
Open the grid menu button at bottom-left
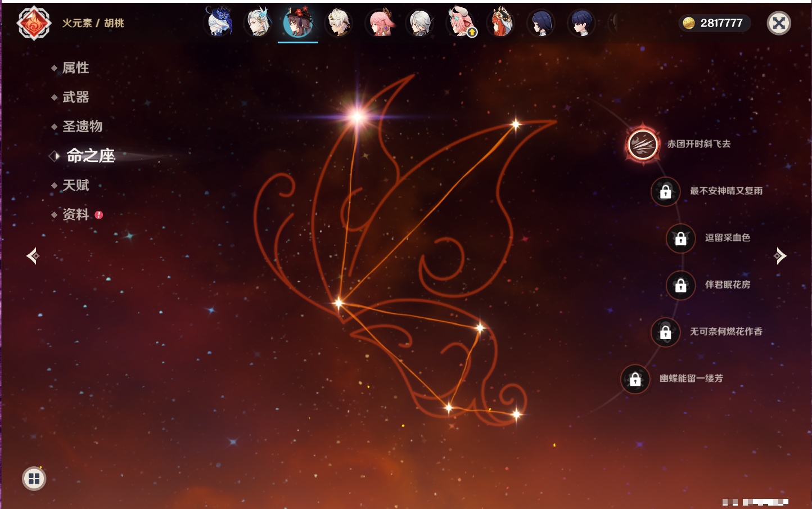[x=34, y=479]
